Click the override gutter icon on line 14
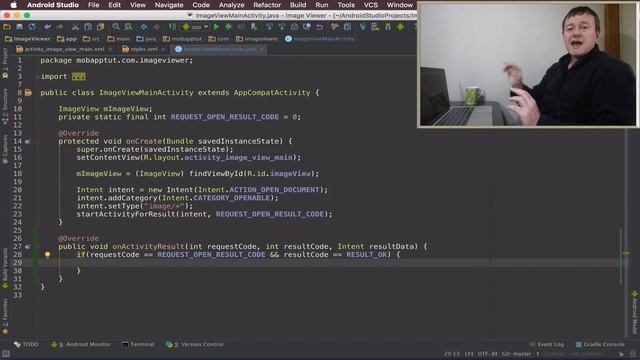Screen dimensions: 640x360 (x=27, y=141)
